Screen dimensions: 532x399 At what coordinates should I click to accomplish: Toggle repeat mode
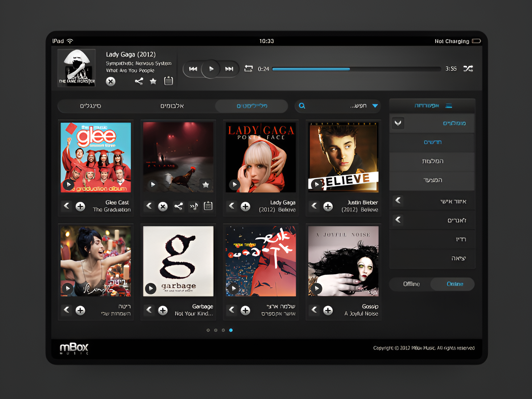click(x=248, y=68)
